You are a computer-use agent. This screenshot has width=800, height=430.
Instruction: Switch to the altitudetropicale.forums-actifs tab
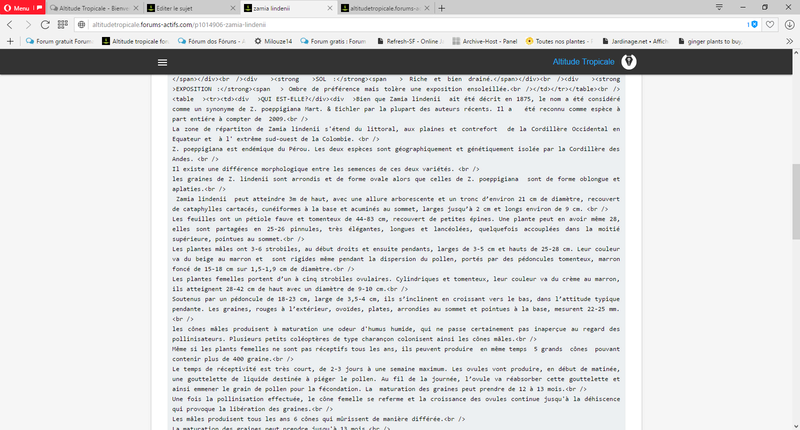click(380, 8)
